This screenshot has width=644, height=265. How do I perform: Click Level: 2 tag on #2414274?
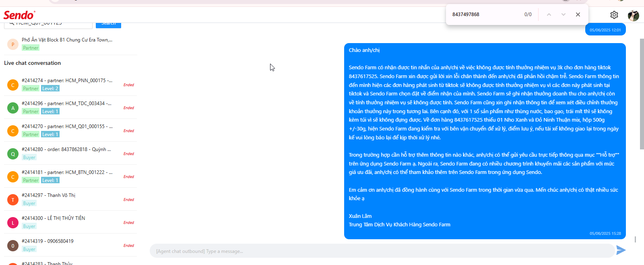pos(50,89)
